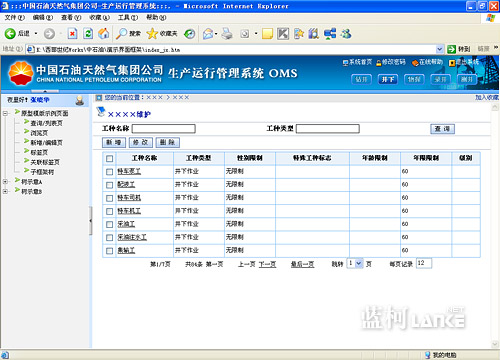Switch to the 井下 module tab
This screenshot has height=360, width=500.
(388, 79)
